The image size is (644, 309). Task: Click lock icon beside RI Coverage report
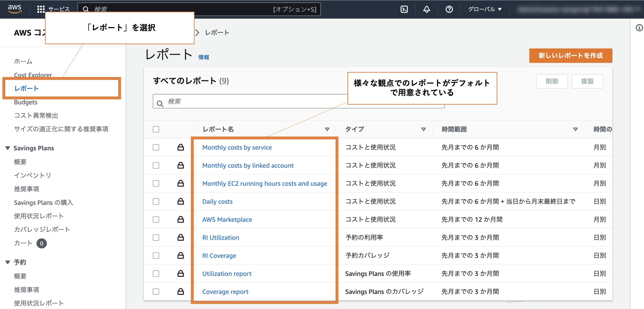[x=180, y=256]
